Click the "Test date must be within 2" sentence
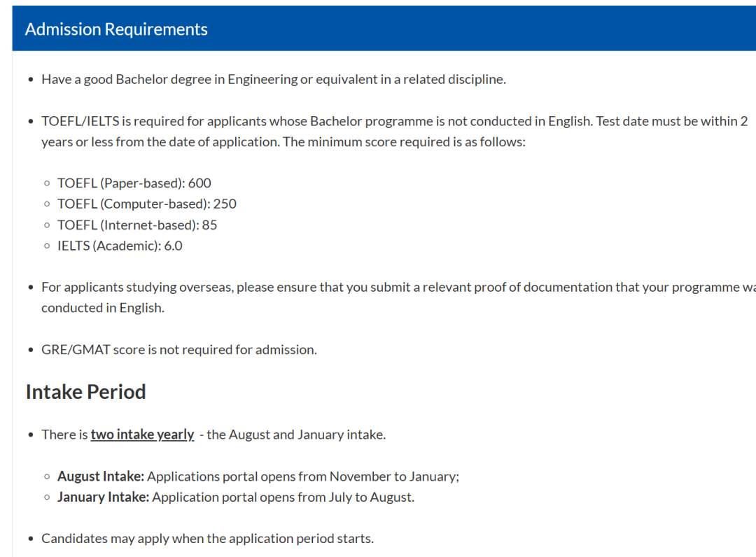This screenshot has width=756, height=557. (672, 122)
